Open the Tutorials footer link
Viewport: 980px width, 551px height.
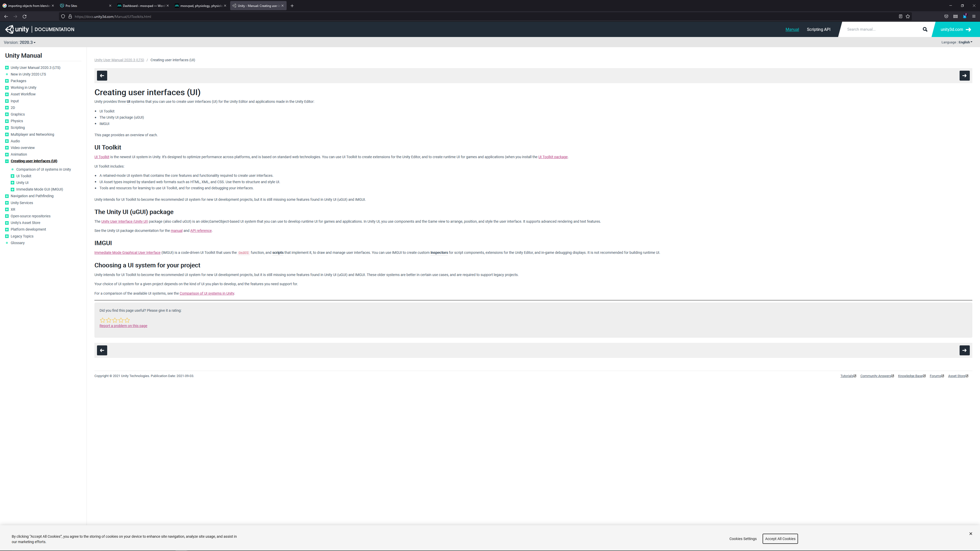(848, 376)
